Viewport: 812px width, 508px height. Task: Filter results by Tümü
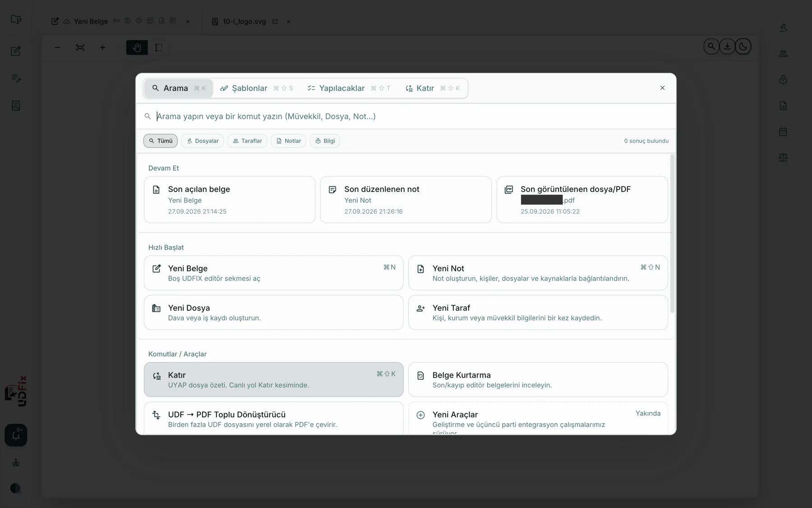[161, 141]
